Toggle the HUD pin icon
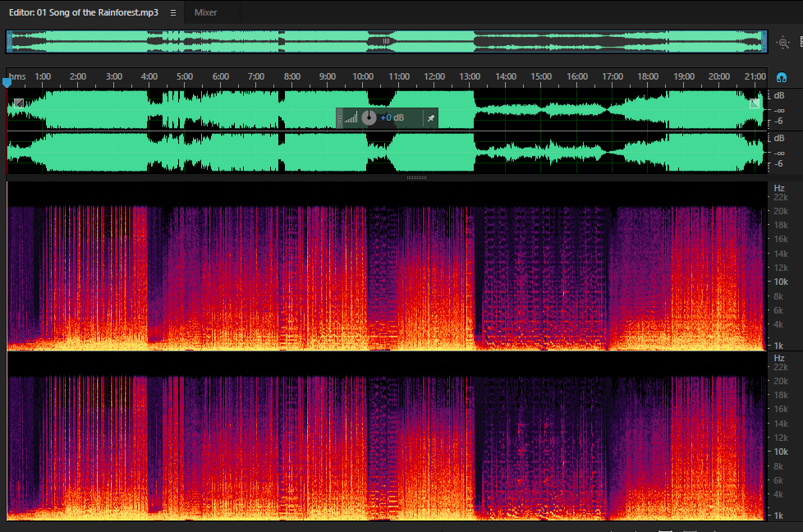803x532 pixels. 431,118
